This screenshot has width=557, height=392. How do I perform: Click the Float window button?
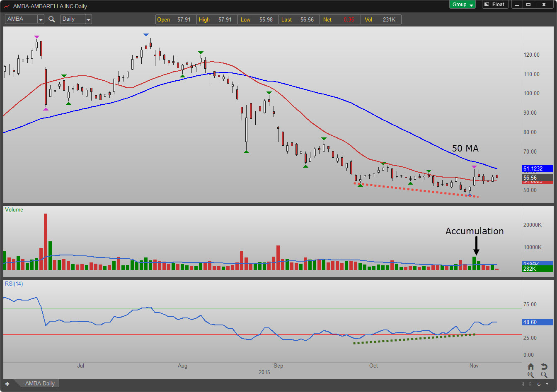tap(494, 5)
